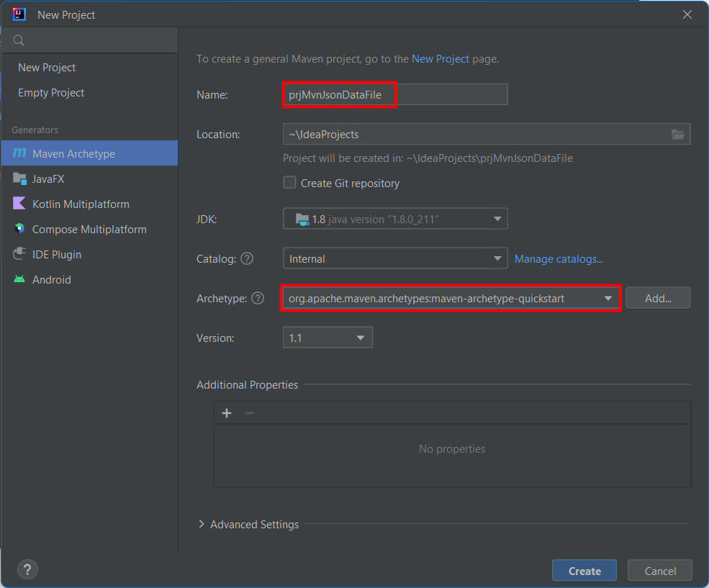This screenshot has width=709, height=588.
Task: Click the search magnifier icon
Action: tap(19, 40)
